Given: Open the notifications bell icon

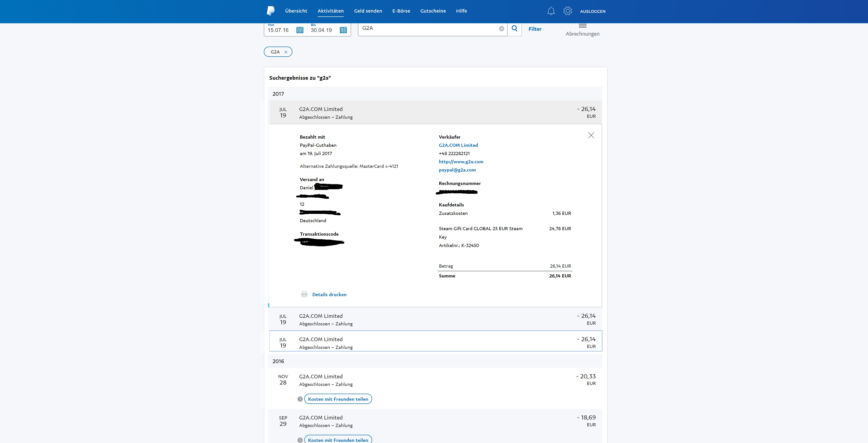Looking at the screenshot, I should point(551,11).
